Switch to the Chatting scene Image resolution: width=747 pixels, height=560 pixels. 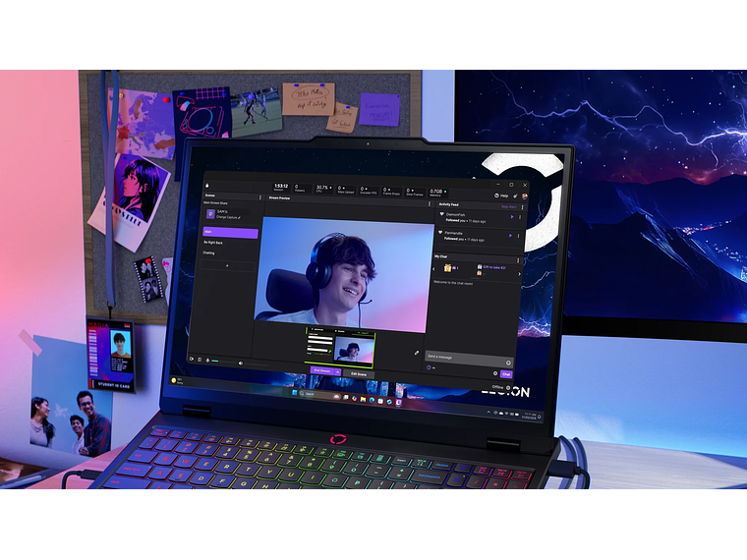point(209,252)
